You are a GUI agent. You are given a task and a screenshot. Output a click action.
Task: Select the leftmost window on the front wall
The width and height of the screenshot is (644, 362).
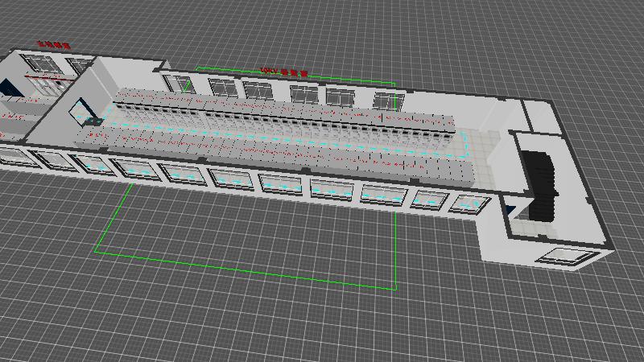10,154
